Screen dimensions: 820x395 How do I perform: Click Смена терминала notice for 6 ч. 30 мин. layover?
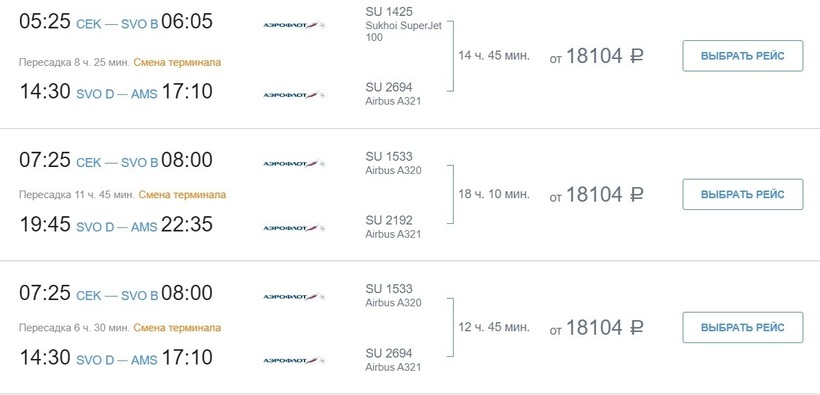(177, 328)
